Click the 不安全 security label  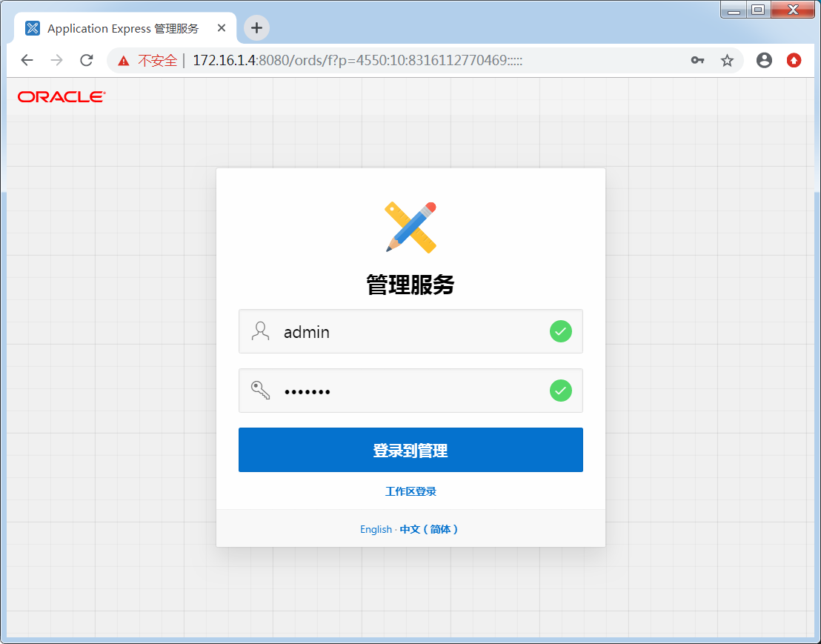coord(158,61)
